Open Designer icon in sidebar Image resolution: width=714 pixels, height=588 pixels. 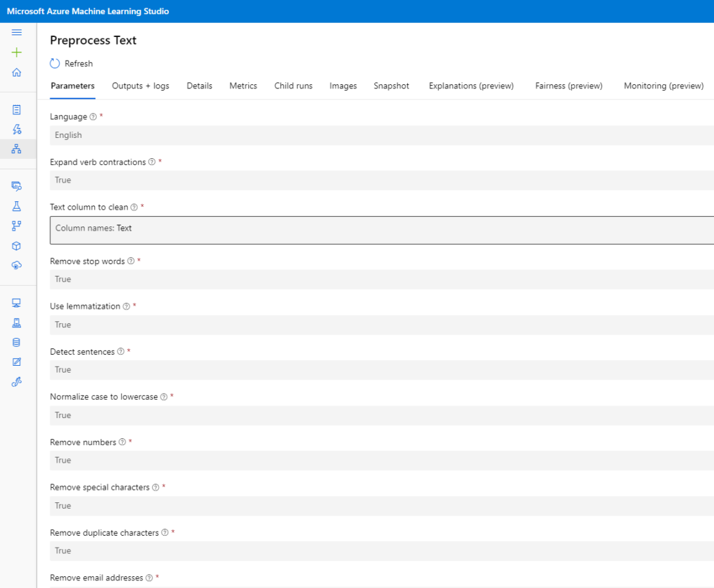17,149
